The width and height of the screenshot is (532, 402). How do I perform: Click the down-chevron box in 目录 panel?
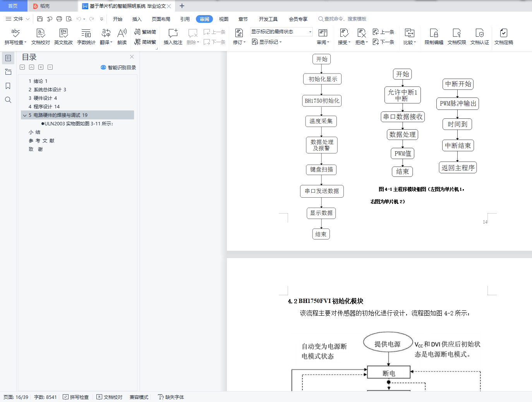(22, 67)
